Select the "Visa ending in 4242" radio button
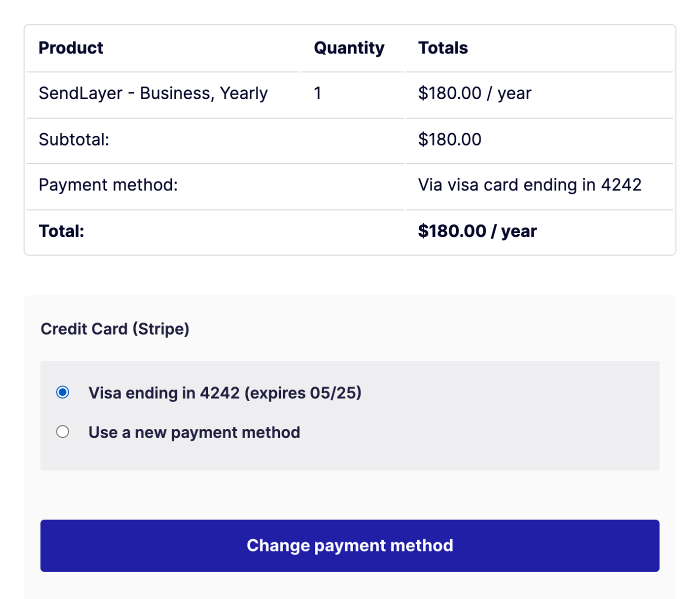700x599 pixels. click(x=62, y=392)
